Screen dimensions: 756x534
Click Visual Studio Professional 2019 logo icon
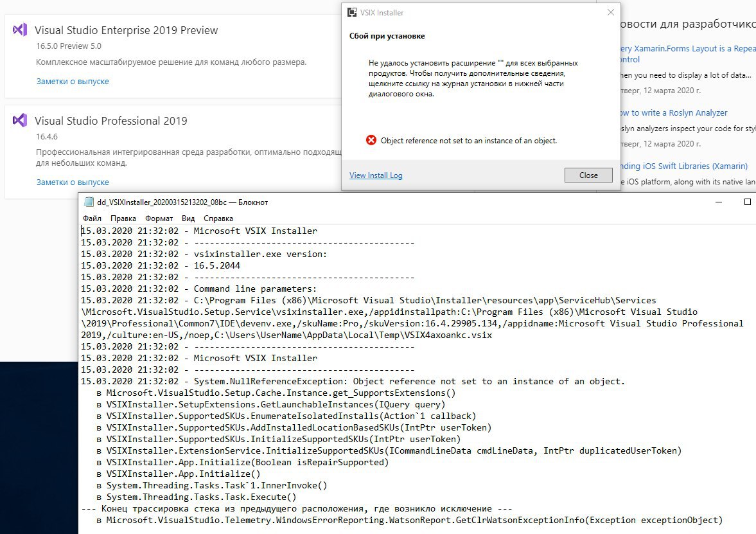click(20, 120)
